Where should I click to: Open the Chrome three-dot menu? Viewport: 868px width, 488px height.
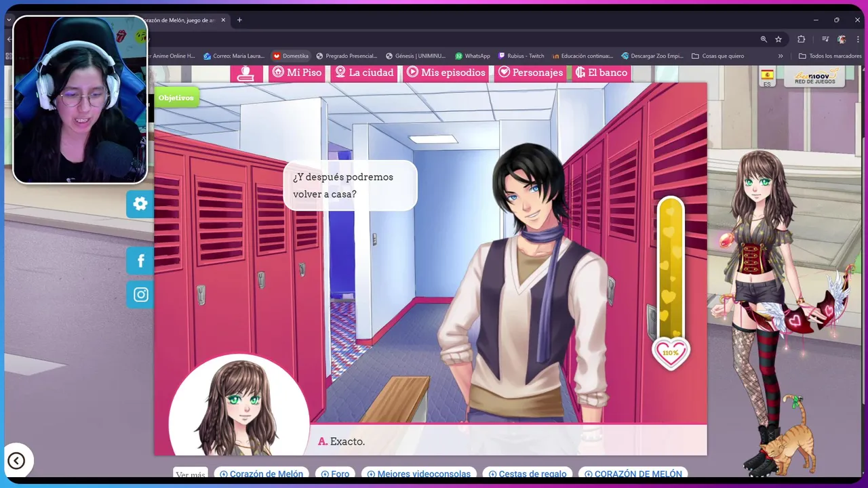click(x=858, y=39)
